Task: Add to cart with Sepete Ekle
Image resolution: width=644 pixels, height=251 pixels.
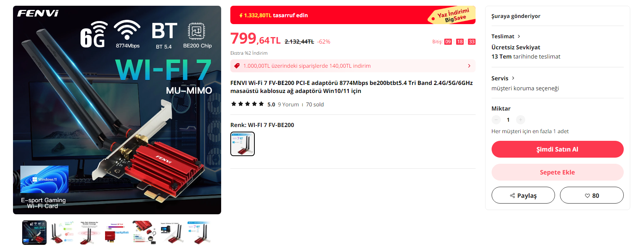Action: [557, 172]
